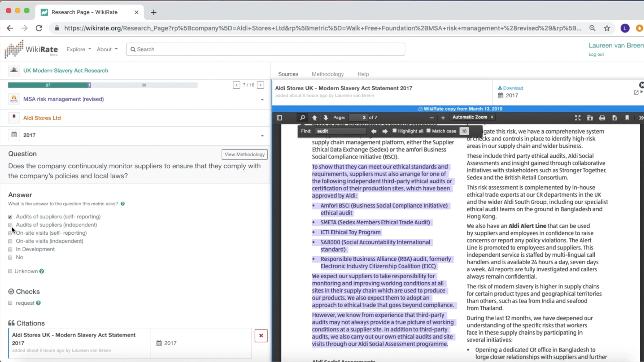Screen dimensions: 644x362
Task: Click the Unknown help icon
Action: (42, 271)
